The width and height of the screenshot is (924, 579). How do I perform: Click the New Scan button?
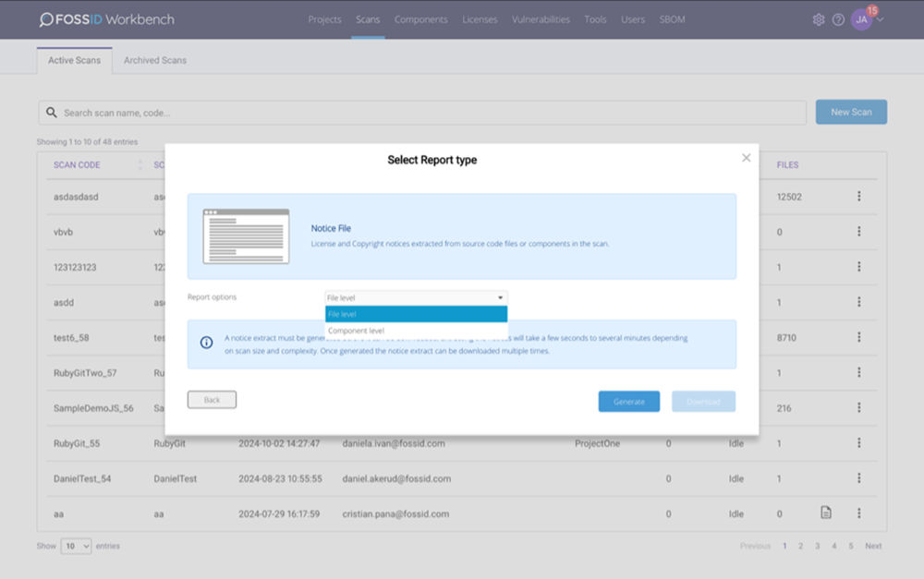click(x=851, y=112)
